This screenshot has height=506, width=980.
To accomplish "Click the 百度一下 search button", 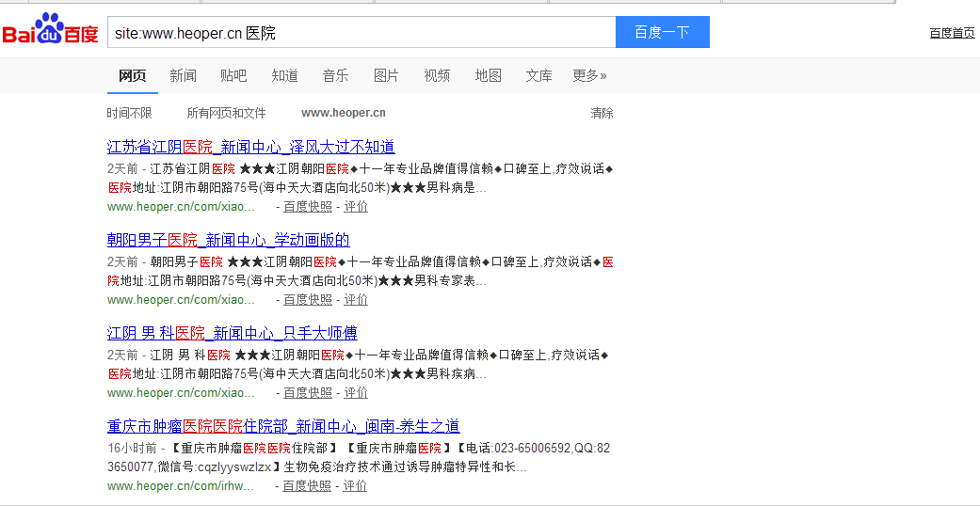I will (x=663, y=33).
